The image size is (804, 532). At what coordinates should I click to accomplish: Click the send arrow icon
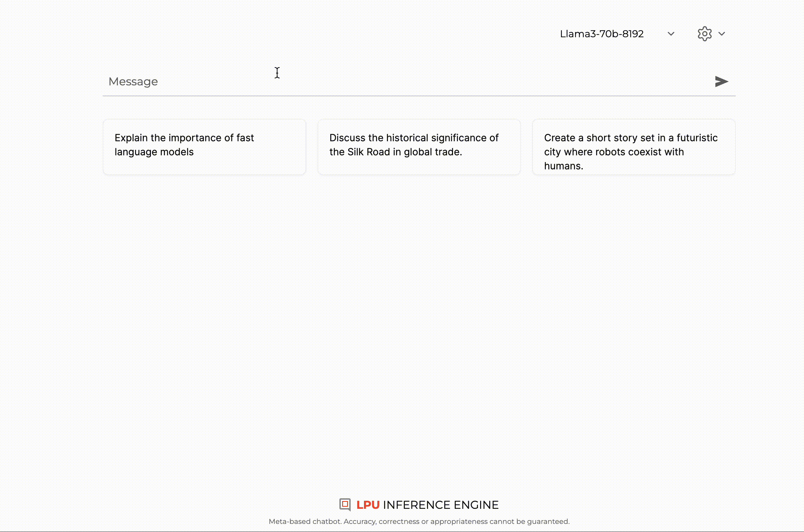pyautogui.click(x=721, y=82)
